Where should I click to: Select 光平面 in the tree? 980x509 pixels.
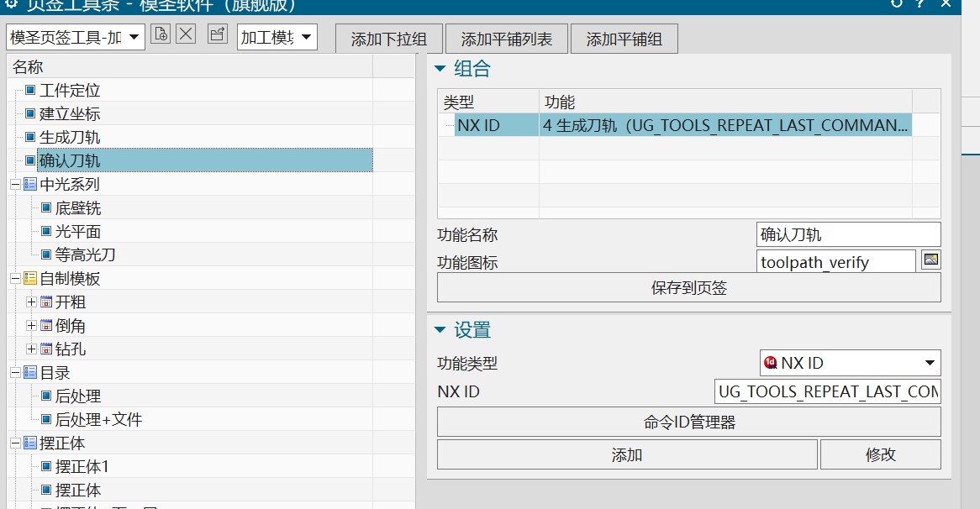tap(78, 232)
